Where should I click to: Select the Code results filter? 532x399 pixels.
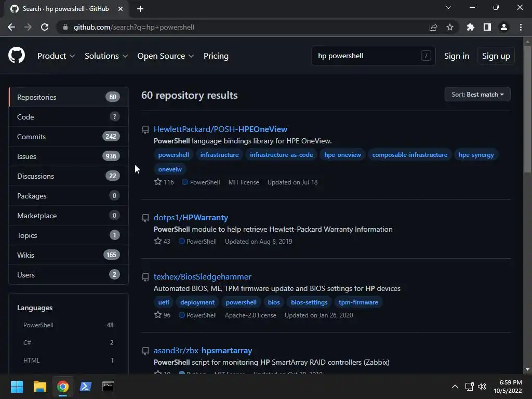(x=69, y=117)
